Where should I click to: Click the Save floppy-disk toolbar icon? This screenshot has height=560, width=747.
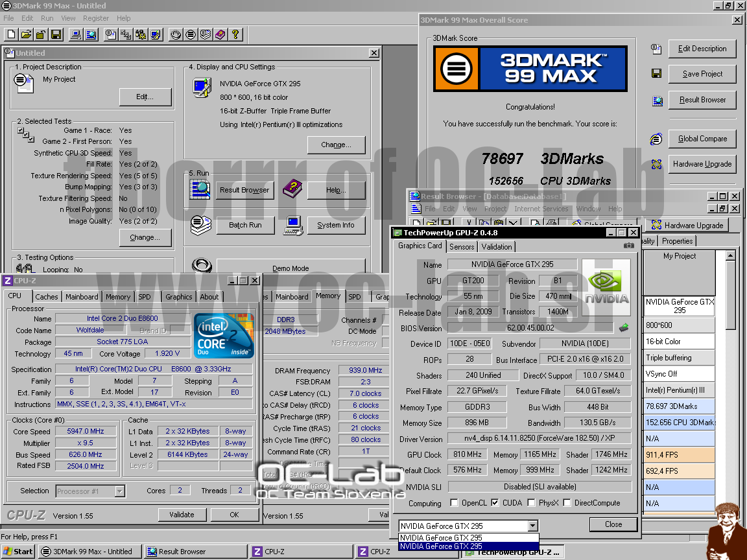click(56, 35)
